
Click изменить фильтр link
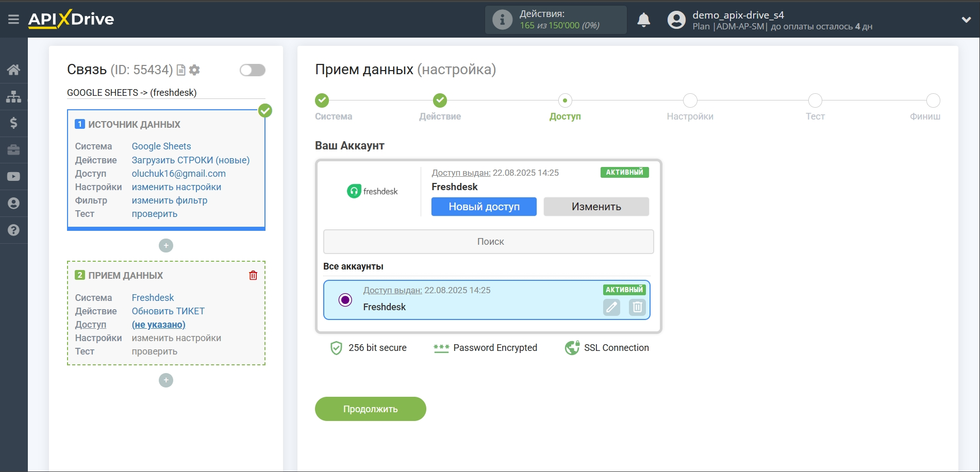click(170, 200)
